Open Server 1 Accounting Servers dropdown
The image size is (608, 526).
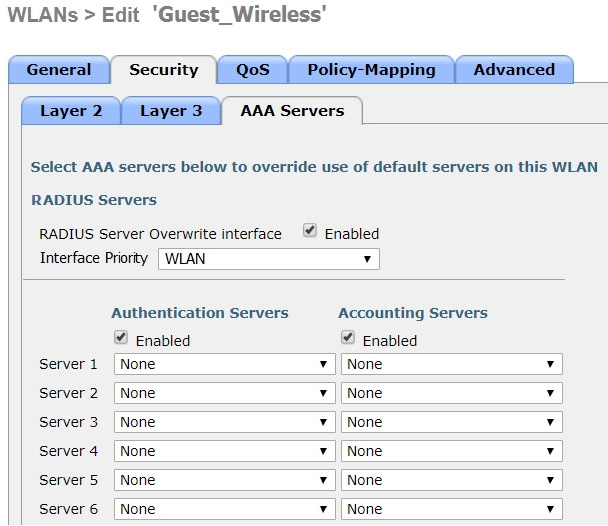(451, 365)
